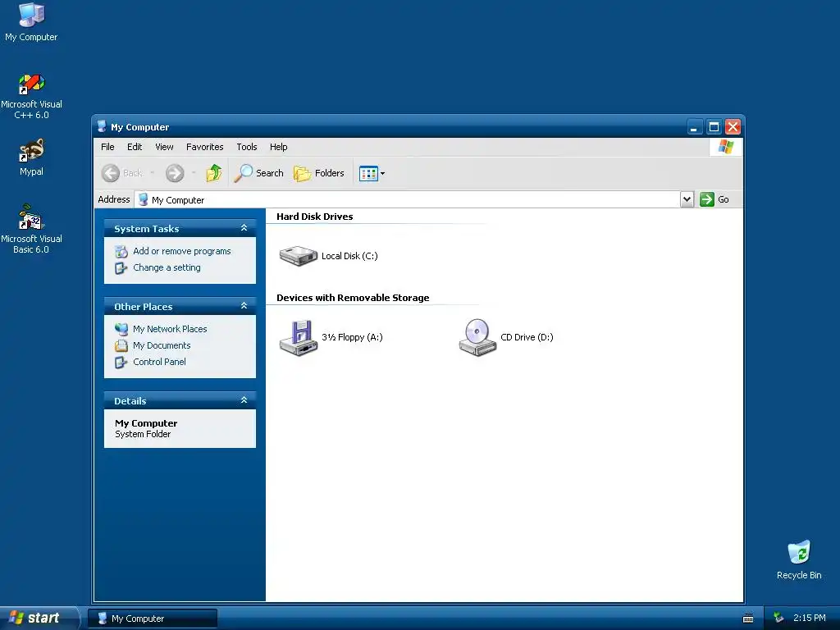Image resolution: width=840 pixels, height=630 pixels.
Task: Click the My Computer title bar icon
Action: pyautogui.click(x=102, y=127)
